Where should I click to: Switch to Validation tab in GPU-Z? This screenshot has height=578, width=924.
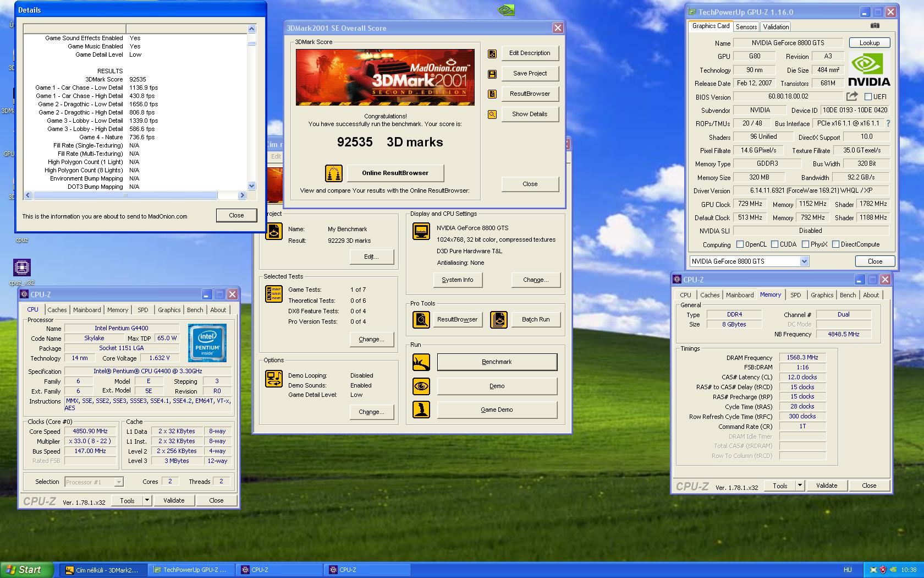pos(776,26)
